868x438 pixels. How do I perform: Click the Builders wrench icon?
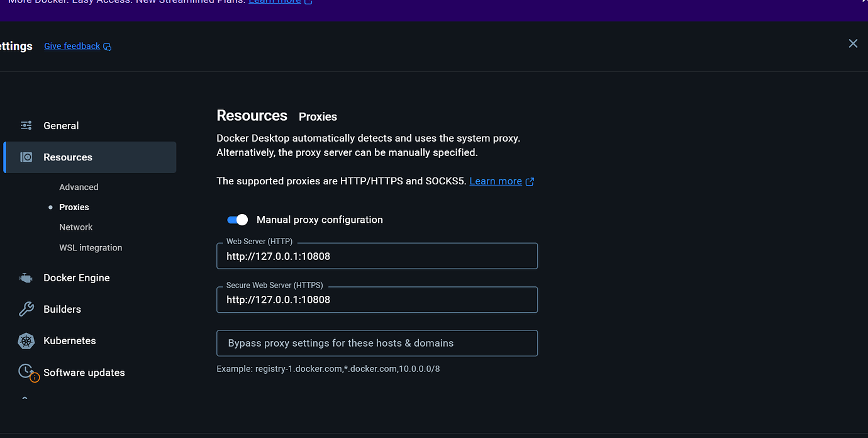(26, 310)
